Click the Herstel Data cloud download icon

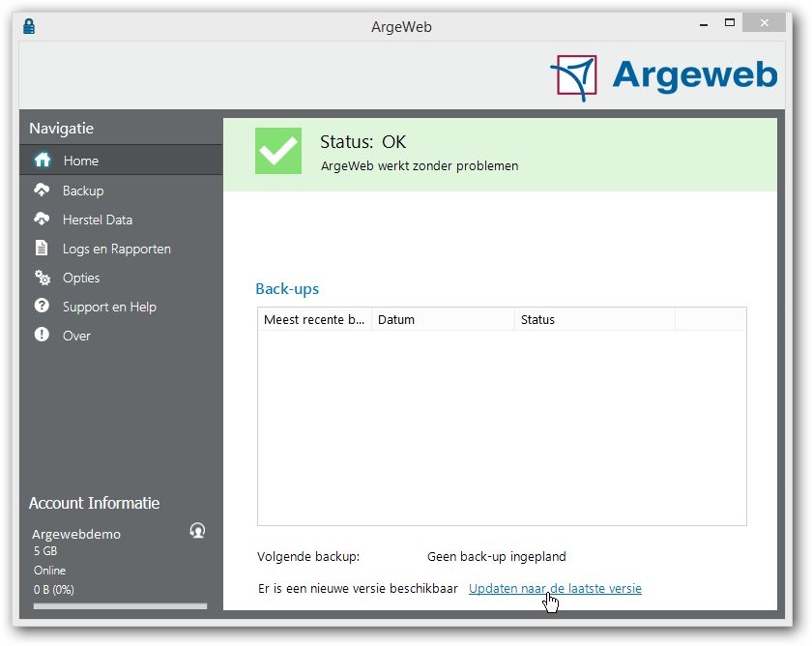coord(42,219)
